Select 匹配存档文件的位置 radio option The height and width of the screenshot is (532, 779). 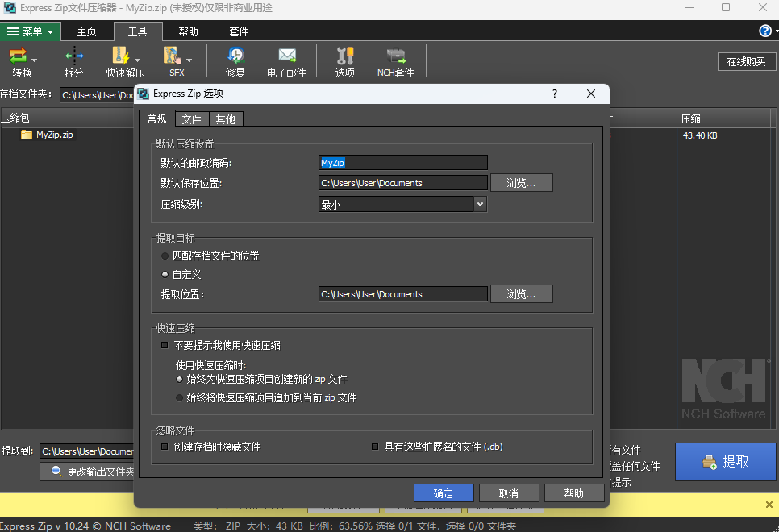[165, 255]
